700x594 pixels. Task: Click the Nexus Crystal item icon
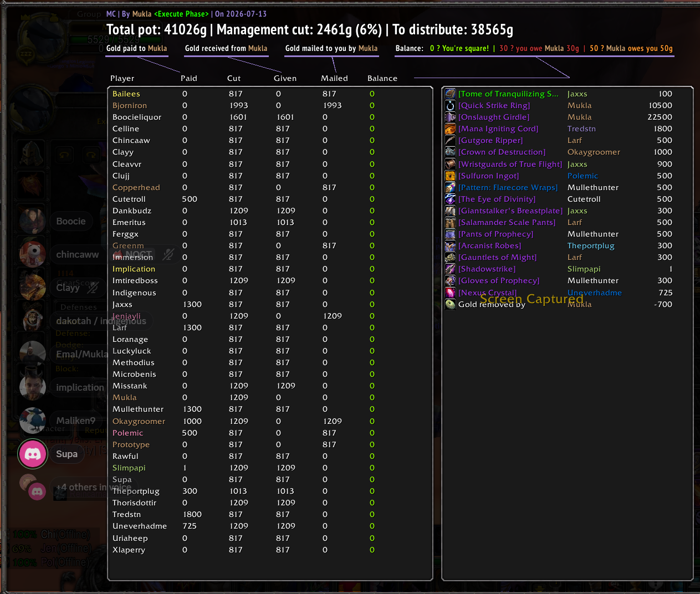tap(450, 293)
